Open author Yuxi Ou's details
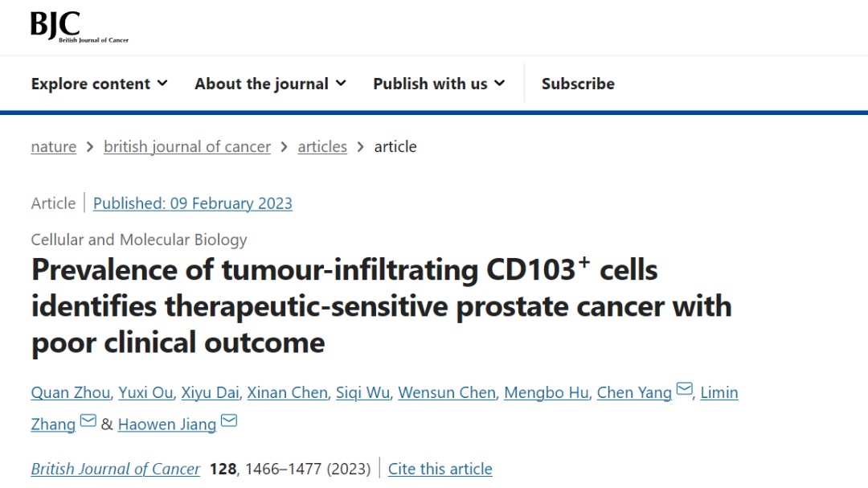This screenshot has width=868, height=488. [x=145, y=392]
